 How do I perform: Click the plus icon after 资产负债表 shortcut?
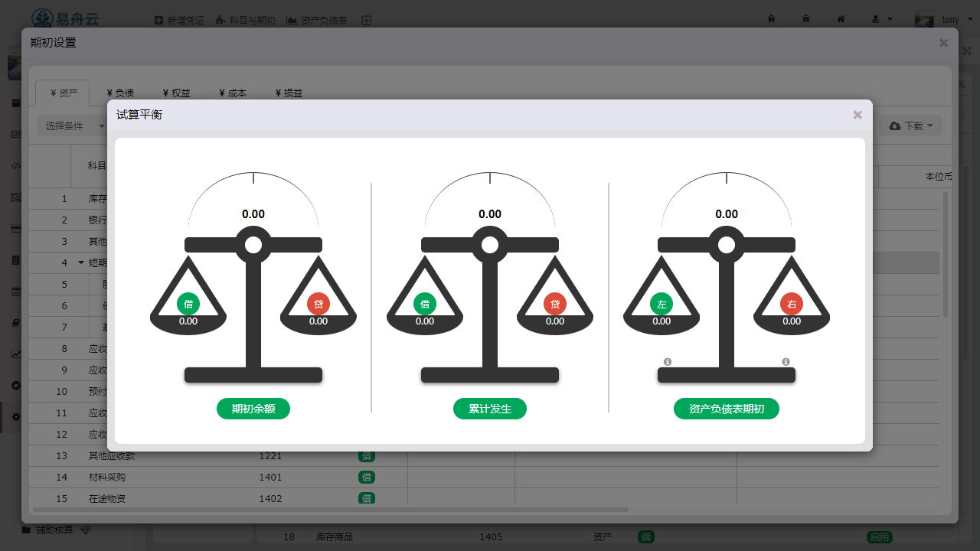tap(367, 21)
